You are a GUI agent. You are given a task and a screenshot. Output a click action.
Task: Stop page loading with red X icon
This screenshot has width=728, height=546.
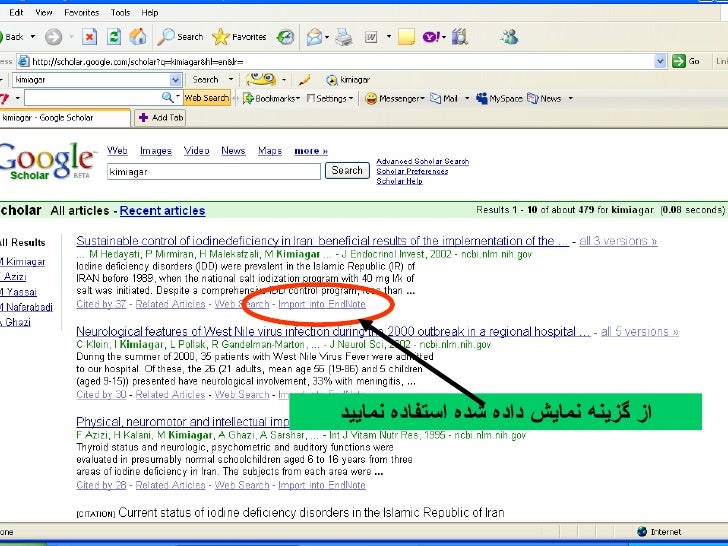(89, 37)
